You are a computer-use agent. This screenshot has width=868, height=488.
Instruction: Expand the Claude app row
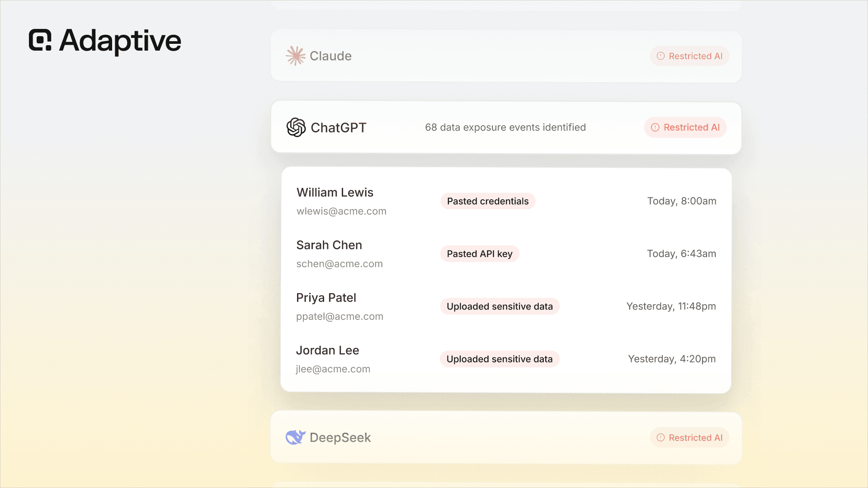(x=506, y=56)
